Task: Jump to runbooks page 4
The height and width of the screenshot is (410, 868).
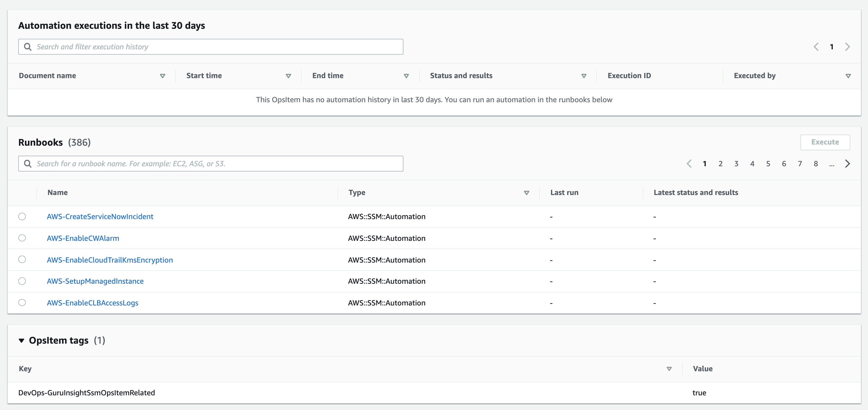Action: (752, 164)
